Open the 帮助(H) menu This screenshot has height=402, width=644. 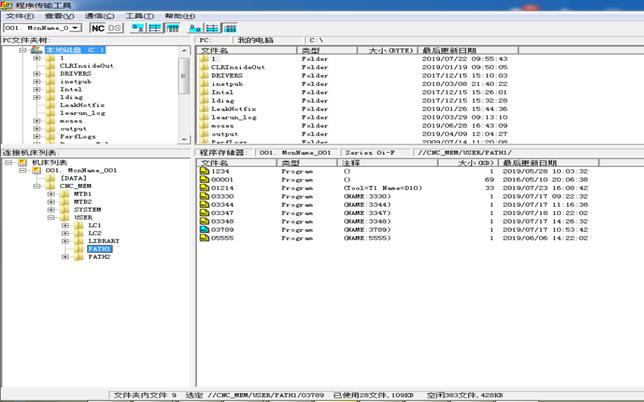click(180, 16)
